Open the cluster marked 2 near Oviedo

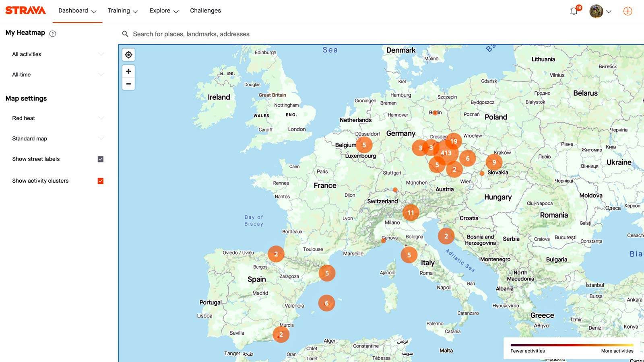pyautogui.click(x=276, y=254)
